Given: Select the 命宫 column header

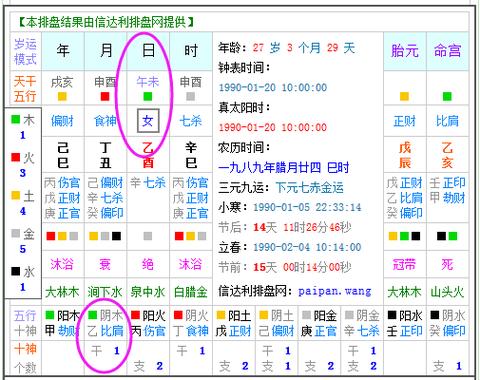Looking at the screenshot, I should point(447,51).
